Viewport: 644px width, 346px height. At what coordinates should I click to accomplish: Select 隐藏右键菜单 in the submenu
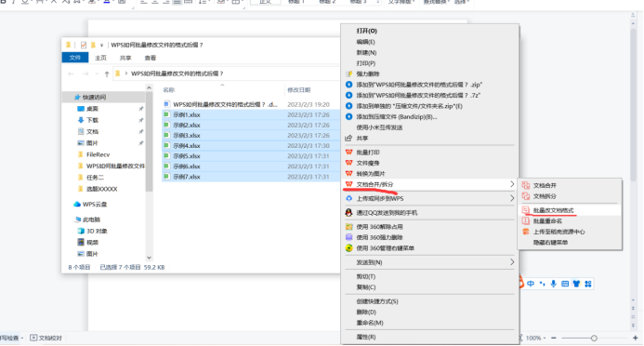coord(550,243)
